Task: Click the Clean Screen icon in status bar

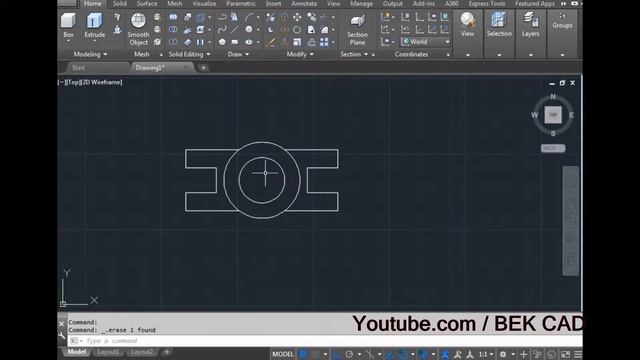Action: 565,354
